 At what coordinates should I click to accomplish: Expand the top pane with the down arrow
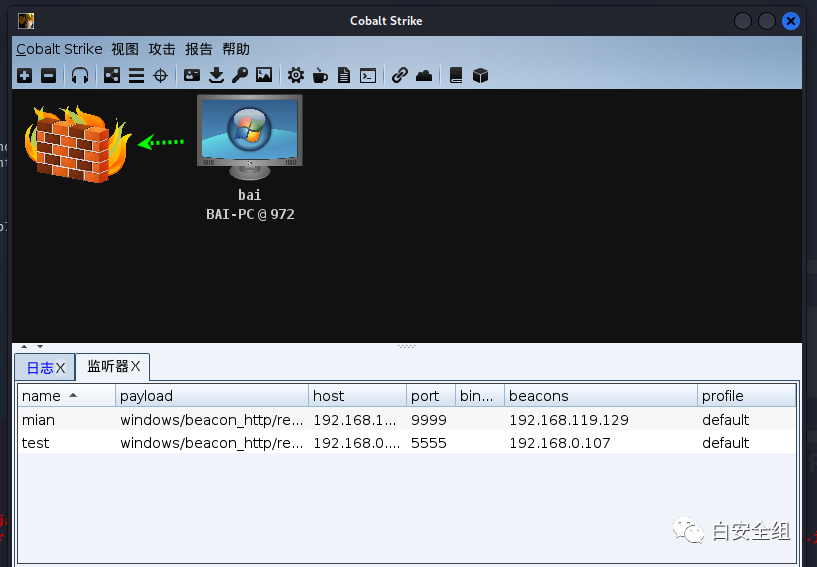click(x=40, y=346)
